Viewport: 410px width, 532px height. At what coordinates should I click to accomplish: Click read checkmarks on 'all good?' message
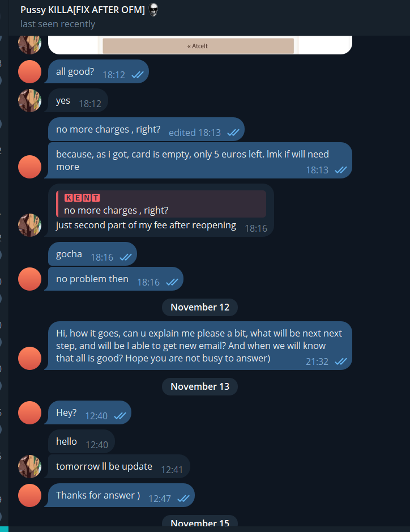click(138, 75)
